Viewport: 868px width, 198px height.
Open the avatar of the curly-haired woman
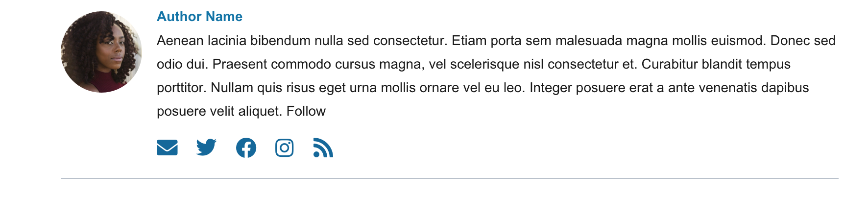pyautogui.click(x=101, y=52)
